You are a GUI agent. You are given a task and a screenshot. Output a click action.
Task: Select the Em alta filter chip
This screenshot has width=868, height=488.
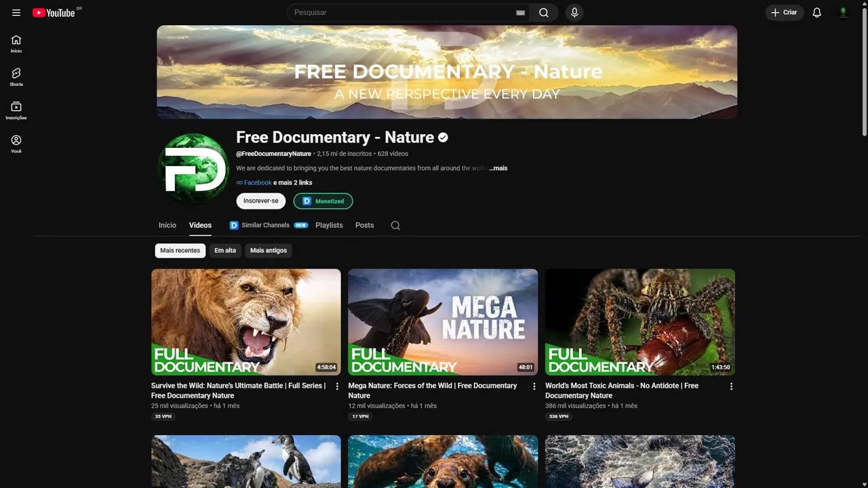coord(225,250)
